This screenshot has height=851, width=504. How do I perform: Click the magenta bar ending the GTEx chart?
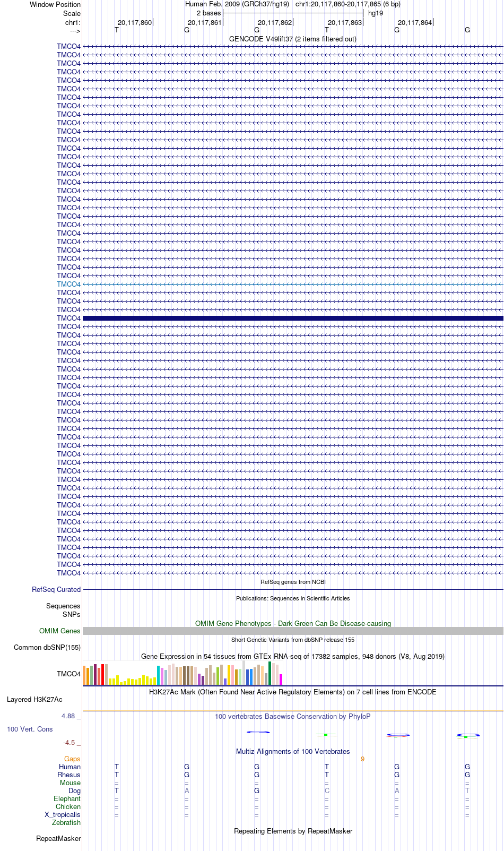[281, 679]
